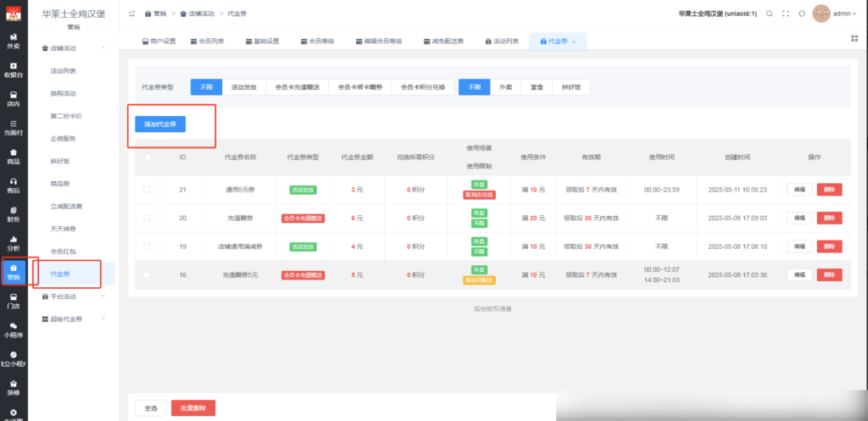Screen dimensions: 868x421
Task: Click the 添加代金券 button
Action: tap(160, 124)
